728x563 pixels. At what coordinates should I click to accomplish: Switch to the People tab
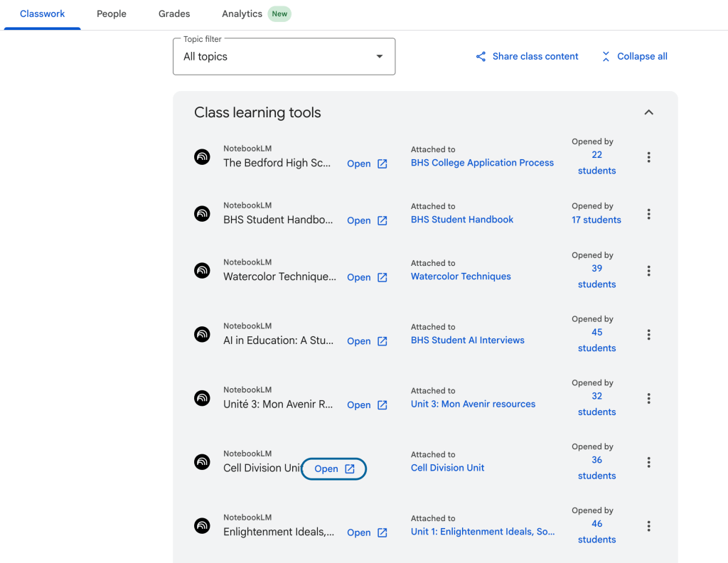[x=112, y=14]
